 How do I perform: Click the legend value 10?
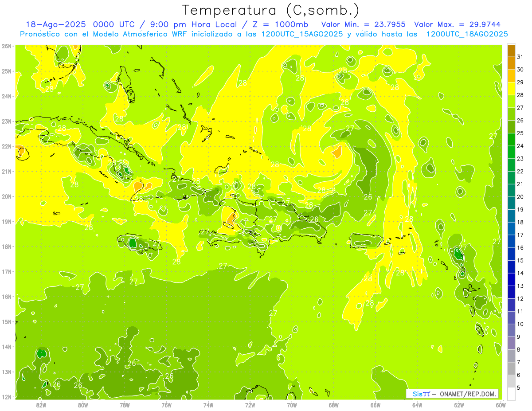point(520,324)
